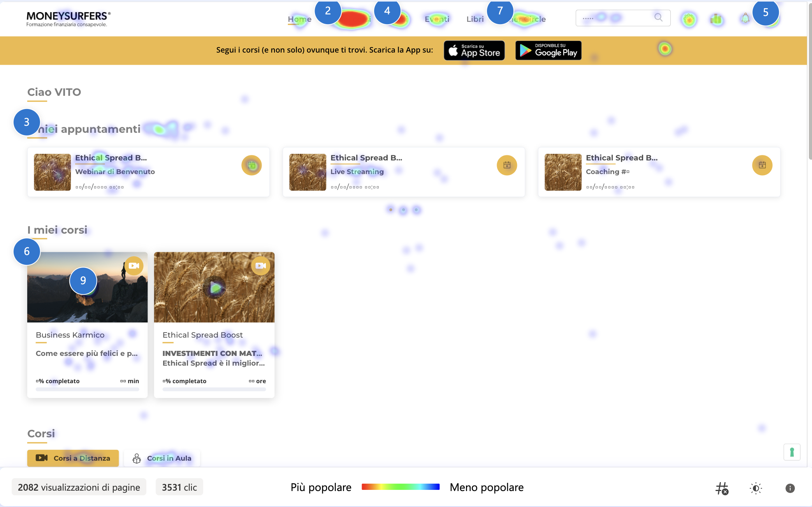
Task: Select second carousel pagination dot
Action: (403, 209)
